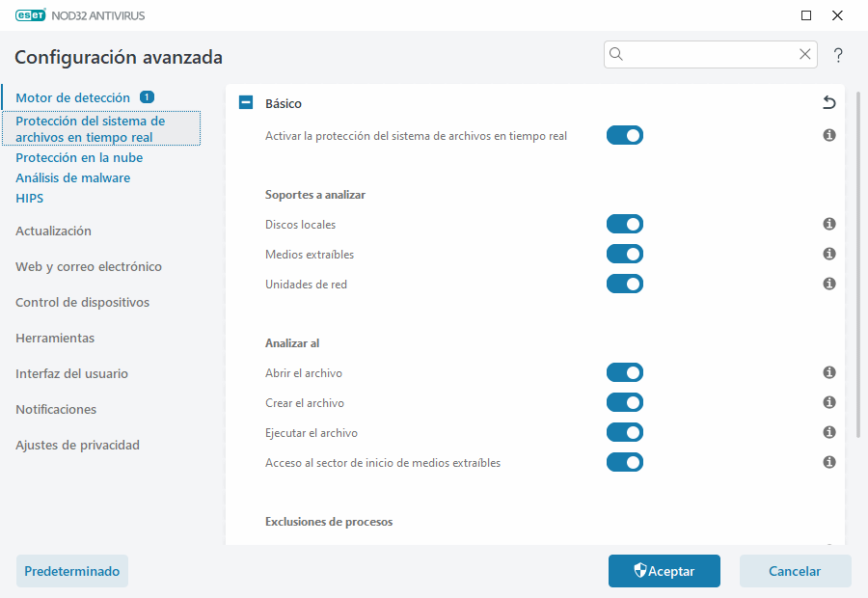Switch to the Notificaciones section
The width and height of the screenshot is (868, 598).
55,409
